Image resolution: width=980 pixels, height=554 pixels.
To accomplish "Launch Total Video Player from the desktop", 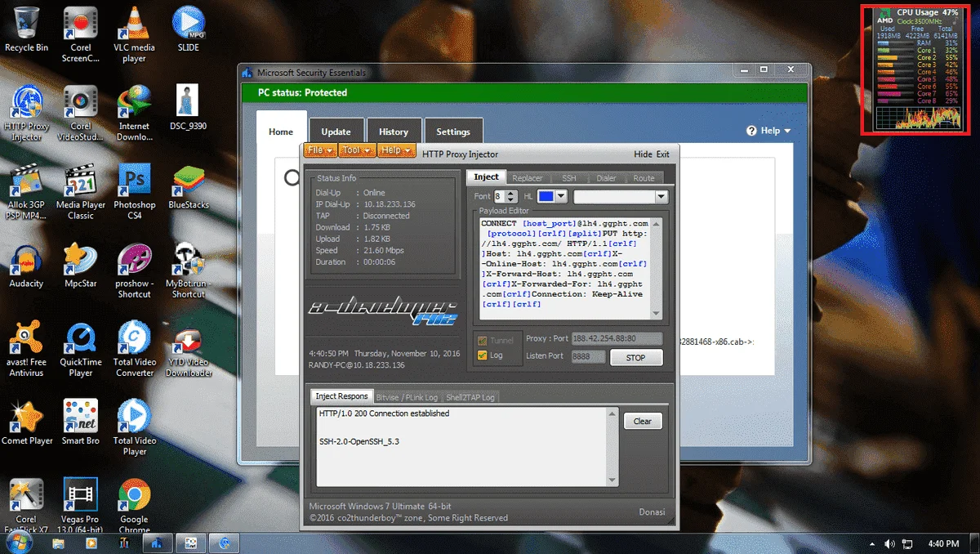I will [x=134, y=427].
